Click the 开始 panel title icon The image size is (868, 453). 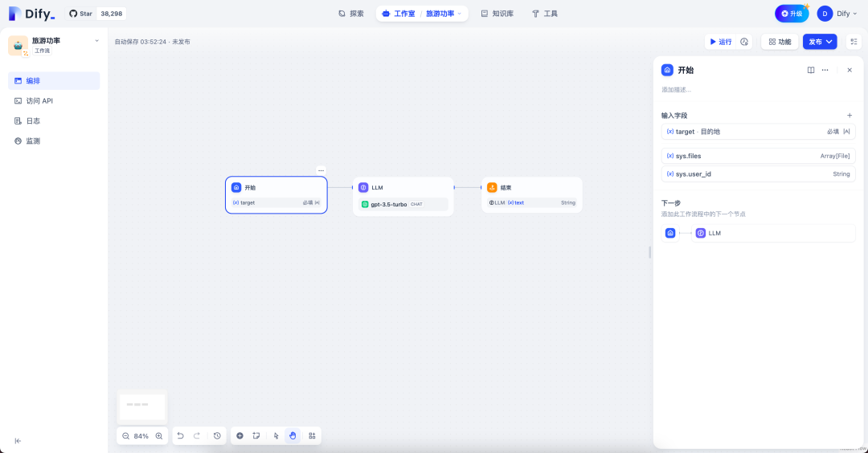[667, 70]
